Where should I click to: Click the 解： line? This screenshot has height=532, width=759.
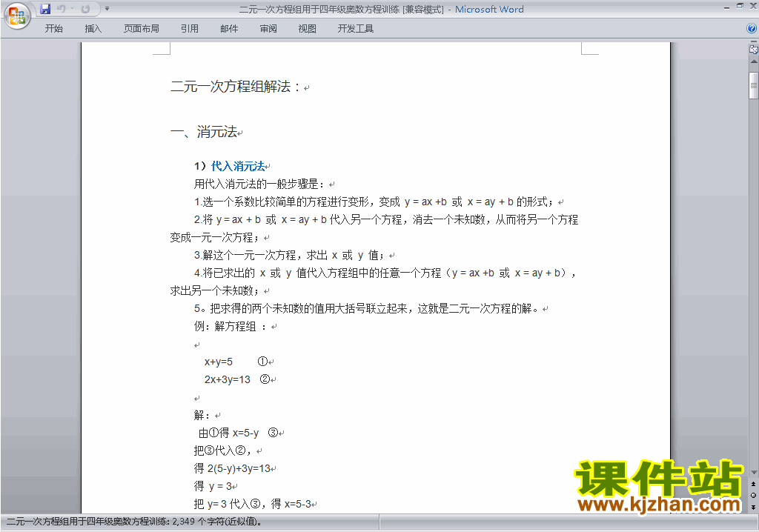(202, 416)
